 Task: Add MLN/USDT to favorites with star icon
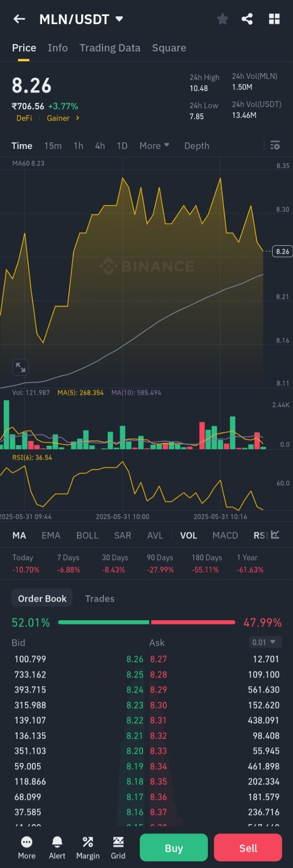[x=222, y=19]
